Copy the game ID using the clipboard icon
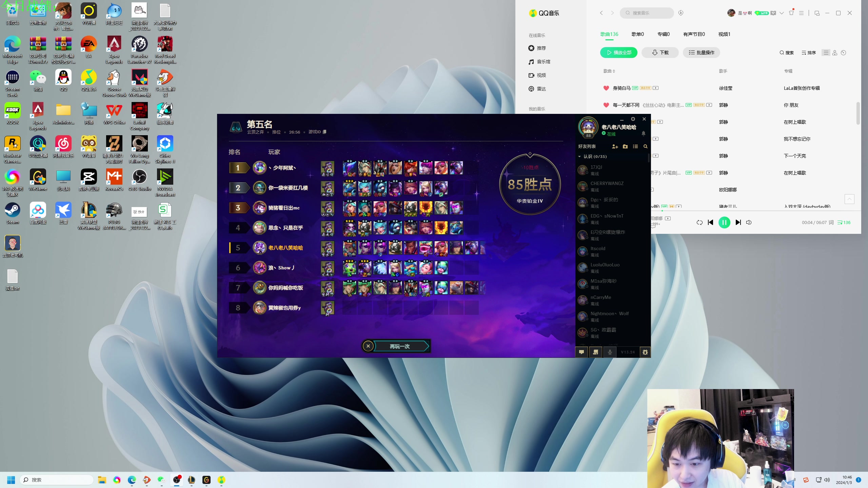The width and height of the screenshot is (868, 488). (324, 132)
